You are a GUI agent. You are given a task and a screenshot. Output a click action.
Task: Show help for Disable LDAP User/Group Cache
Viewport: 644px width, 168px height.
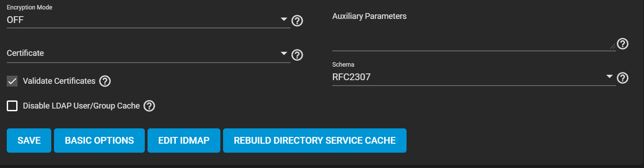coord(149,106)
